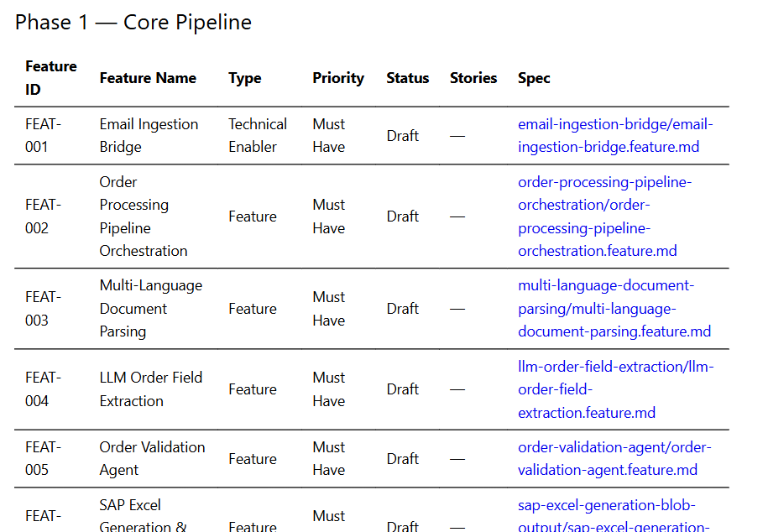This screenshot has height=532, width=768.
Task: Click the Spec column header
Action: [534, 78]
